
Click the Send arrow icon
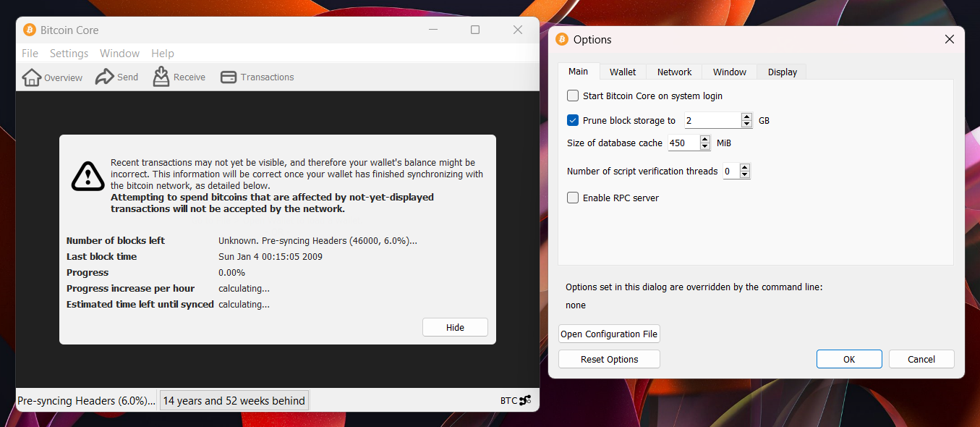coord(105,77)
